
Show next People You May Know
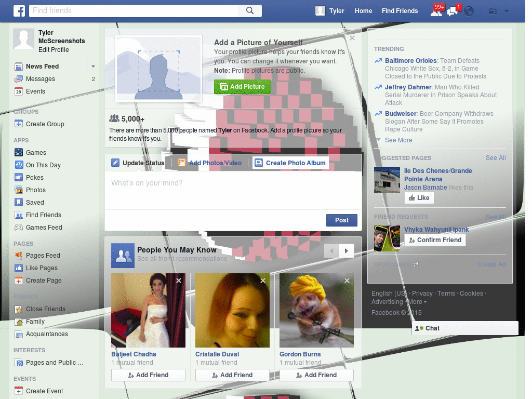(x=347, y=251)
